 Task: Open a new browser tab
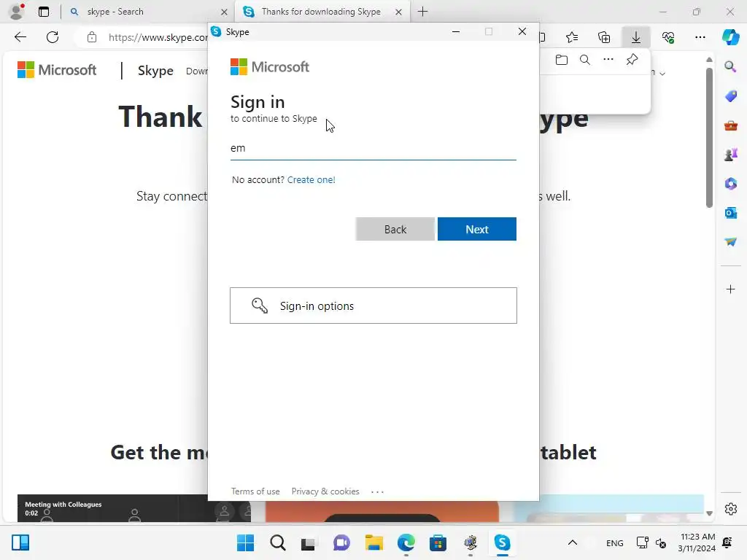click(422, 12)
